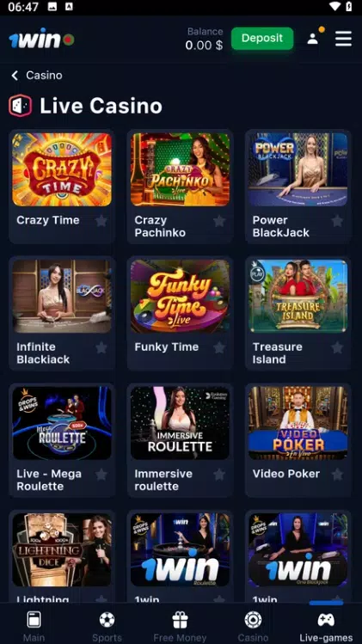The height and width of the screenshot is (644, 362).
Task: Tap the 1win logo
Action: [x=41, y=40]
